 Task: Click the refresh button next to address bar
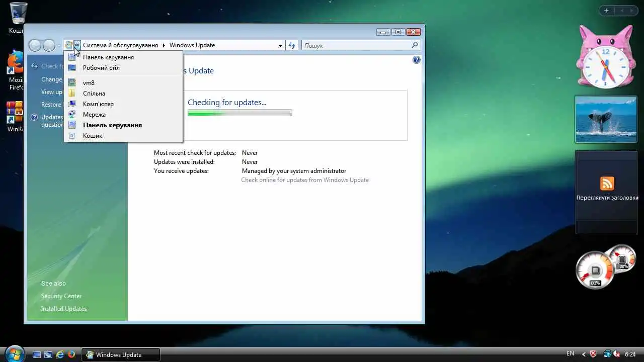click(x=292, y=45)
